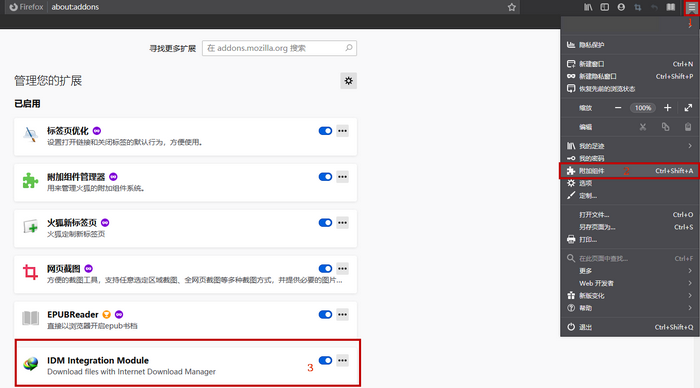Screen dimensions: 700x388
Task: Click the EPUB reader book icon in toolbar
Action: pyautogui.click(x=671, y=7)
